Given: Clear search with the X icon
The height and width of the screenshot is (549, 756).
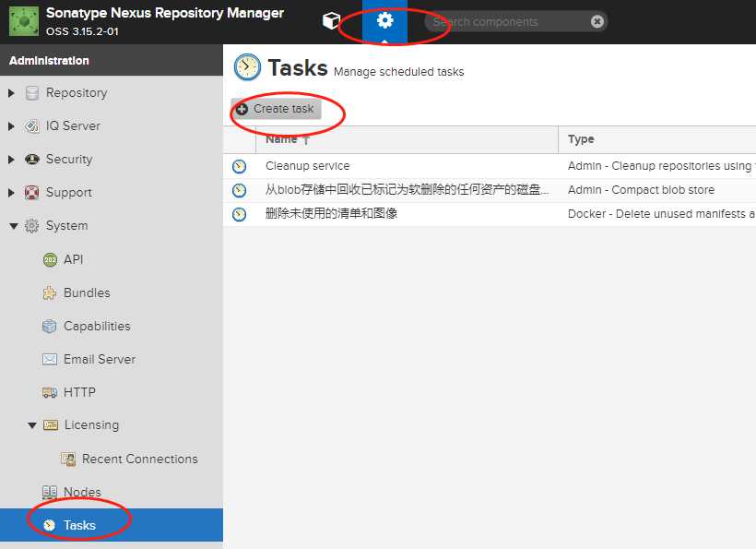Looking at the screenshot, I should tap(597, 22).
